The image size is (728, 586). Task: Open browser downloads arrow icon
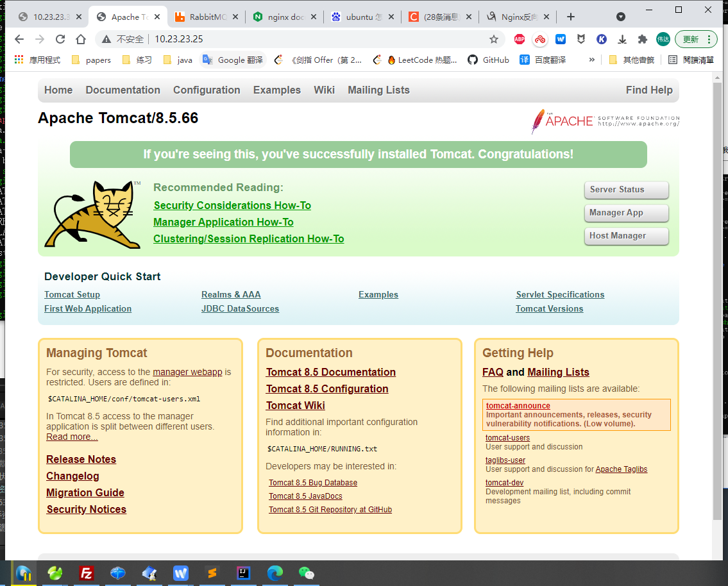click(622, 40)
